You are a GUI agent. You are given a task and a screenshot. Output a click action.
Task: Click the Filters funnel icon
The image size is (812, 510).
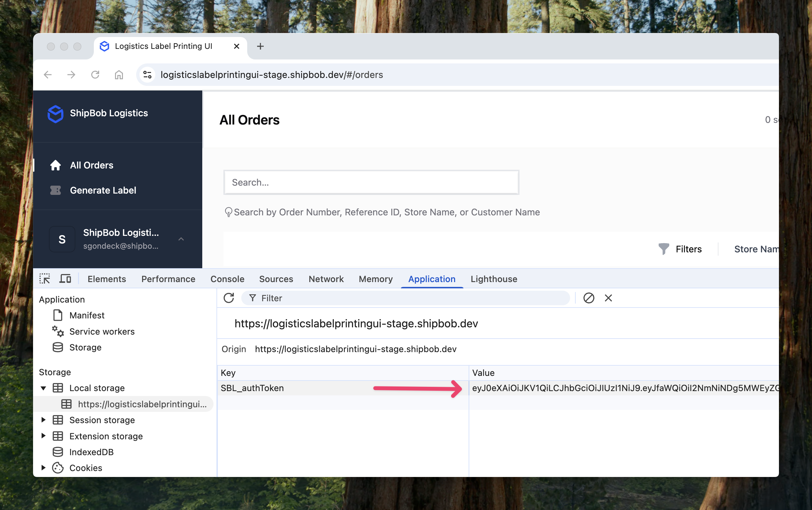tap(663, 249)
